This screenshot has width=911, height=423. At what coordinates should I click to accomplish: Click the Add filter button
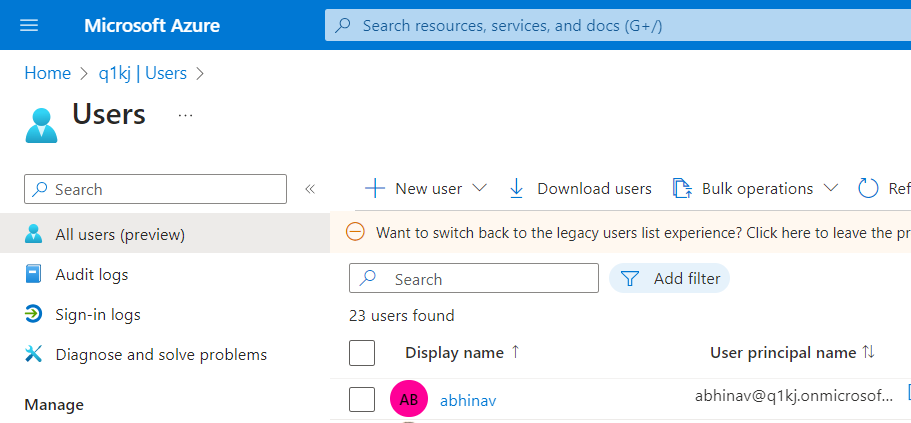(669, 278)
